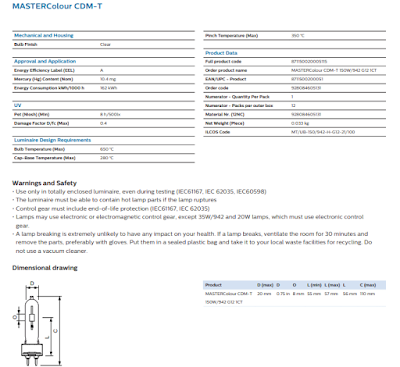This screenshot has width=400, height=367.
Task: Click 'Energy Consumption kWh/1000 h' label
Action: [x=49, y=88]
